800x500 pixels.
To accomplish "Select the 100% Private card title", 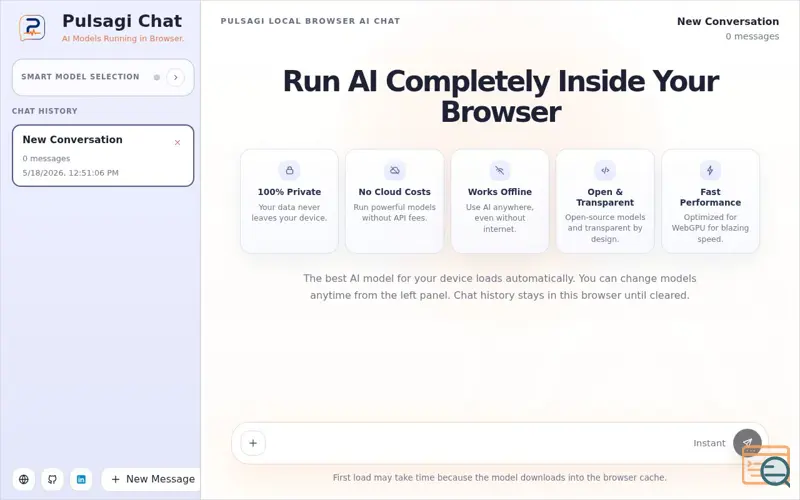I will pyautogui.click(x=289, y=192).
